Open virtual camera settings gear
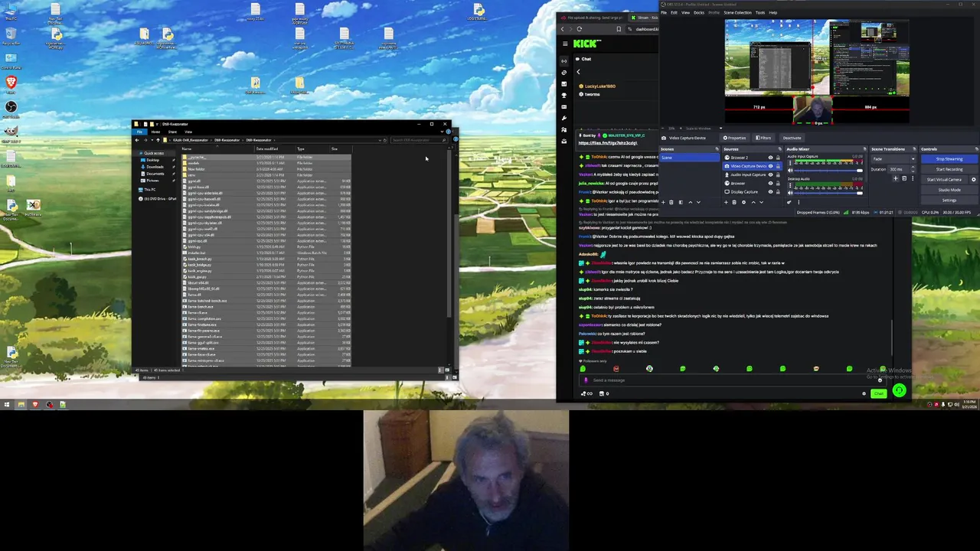The width and height of the screenshot is (980, 551). click(974, 180)
